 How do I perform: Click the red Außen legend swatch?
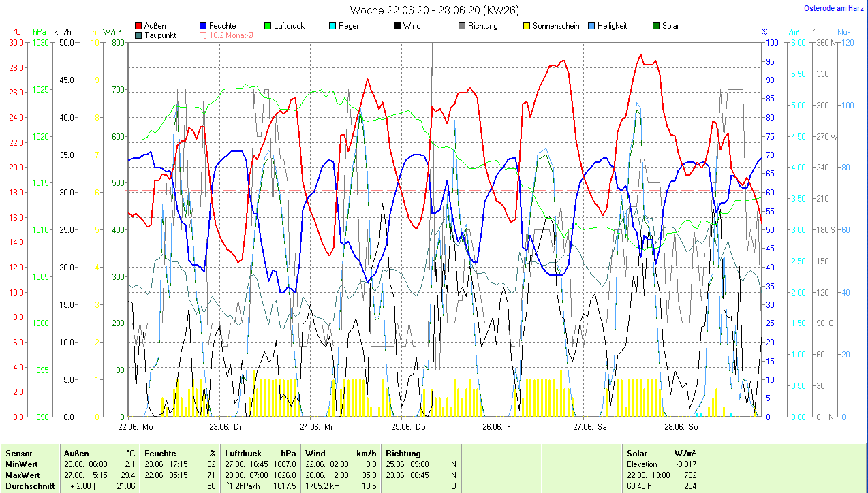(139, 26)
